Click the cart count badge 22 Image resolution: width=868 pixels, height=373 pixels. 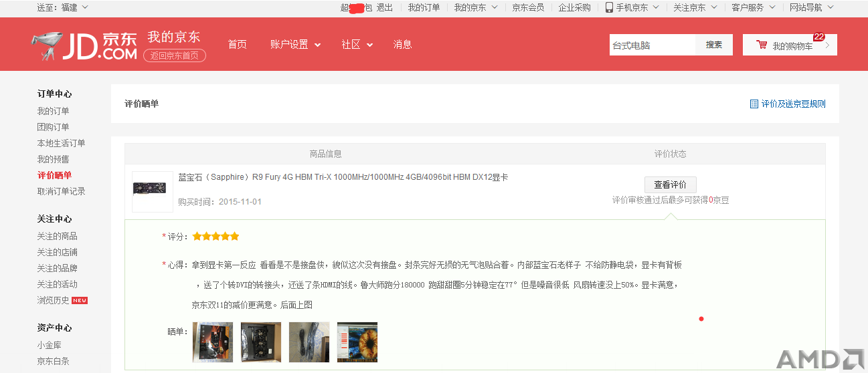pos(819,37)
